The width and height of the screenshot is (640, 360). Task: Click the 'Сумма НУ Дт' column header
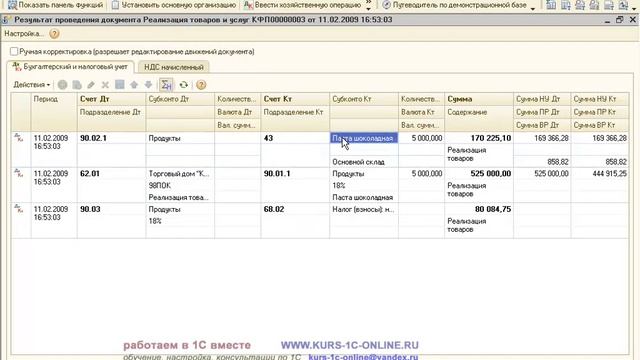click(x=542, y=99)
